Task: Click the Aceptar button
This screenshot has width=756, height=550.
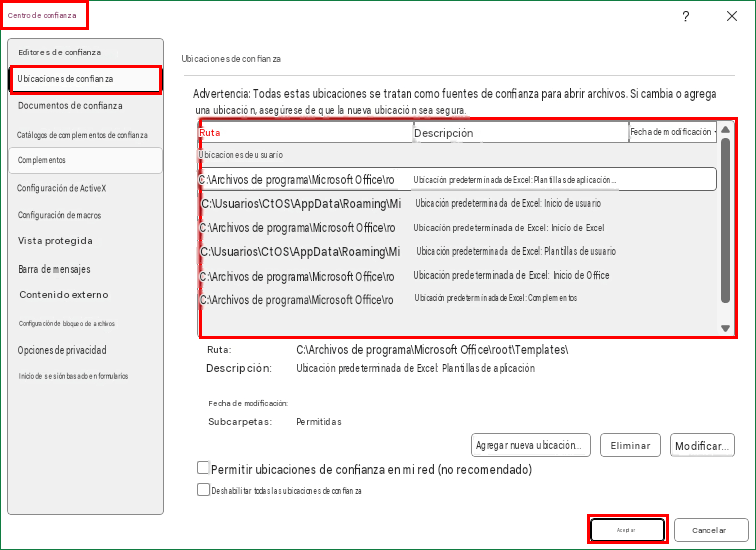Action: pos(627,530)
